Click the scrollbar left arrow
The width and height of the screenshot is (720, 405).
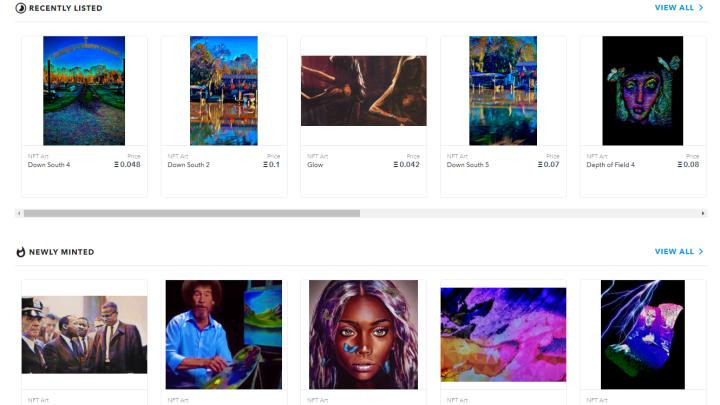click(x=19, y=213)
